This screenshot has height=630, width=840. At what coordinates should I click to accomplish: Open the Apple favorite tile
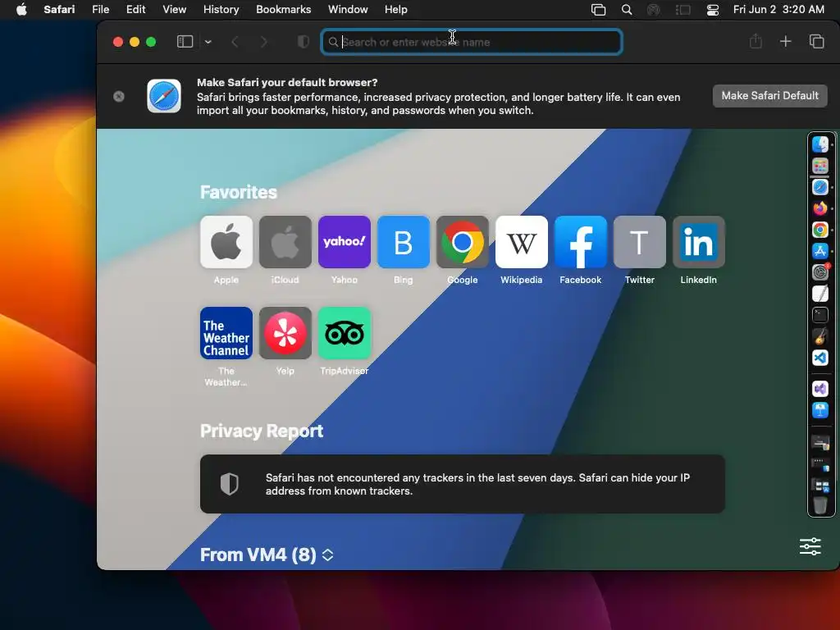(226, 242)
